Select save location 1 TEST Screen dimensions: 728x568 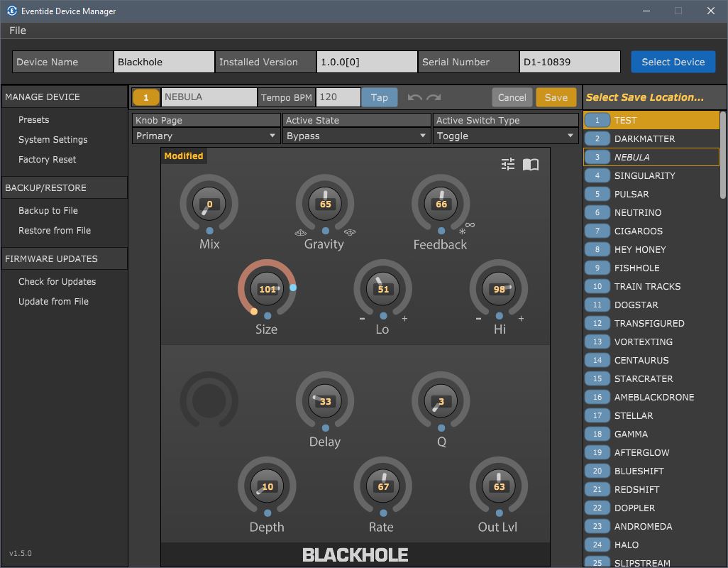pyautogui.click(x=651, y=120)
